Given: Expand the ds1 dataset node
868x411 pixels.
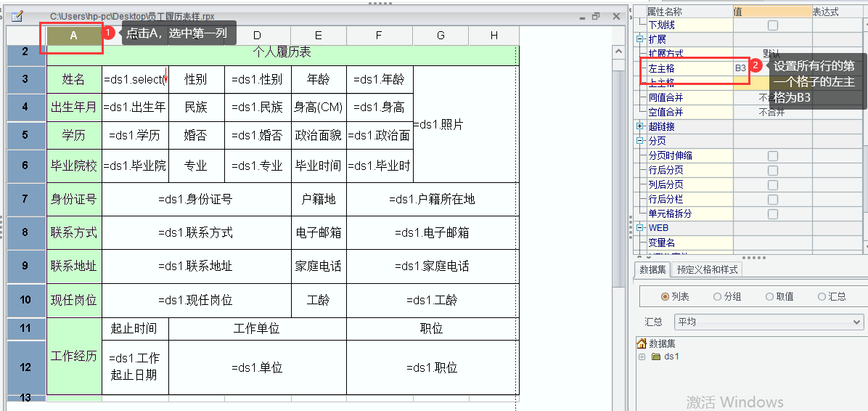Looking at the screenshot, I should 642,357.
